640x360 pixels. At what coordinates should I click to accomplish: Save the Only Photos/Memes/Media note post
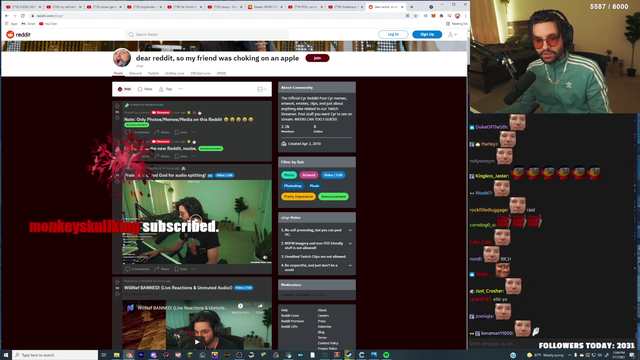pyautogui.click(x=181, y=132)
